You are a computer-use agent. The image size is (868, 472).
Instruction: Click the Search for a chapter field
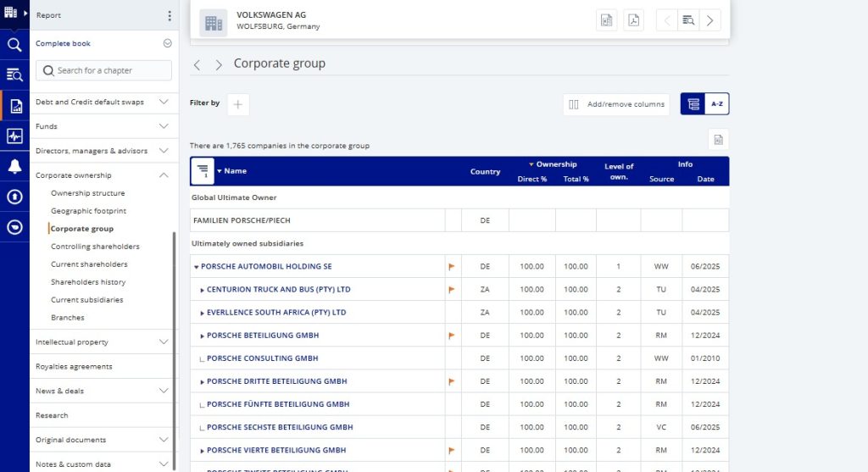[103, 70]
